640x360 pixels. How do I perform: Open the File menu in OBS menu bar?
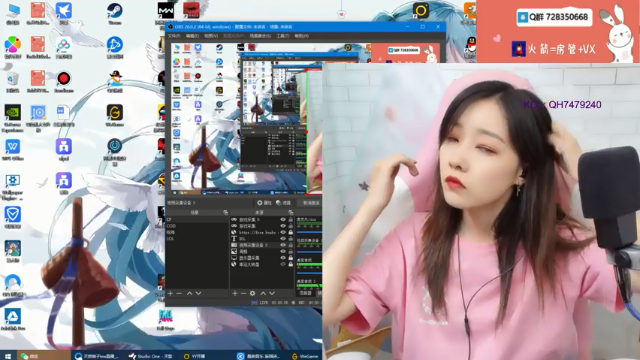[x=174, y=36]
